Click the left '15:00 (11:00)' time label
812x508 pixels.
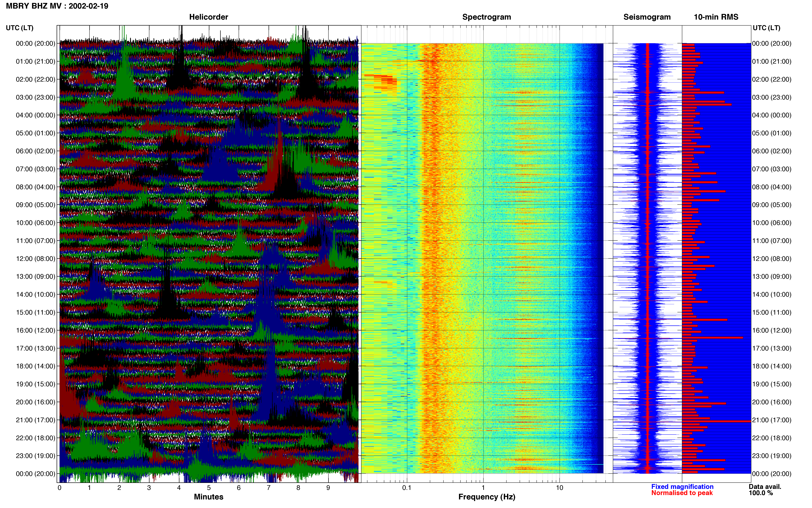[36, 313]
